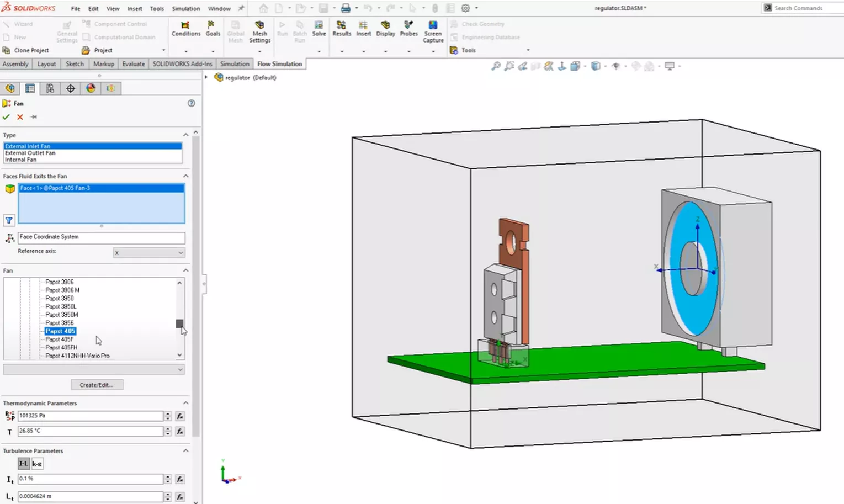Screen dimensions: 844x504
Task: Click the Create/Edit button in the Fan panel
Action: pyautogui.click(x=97, y=384)
